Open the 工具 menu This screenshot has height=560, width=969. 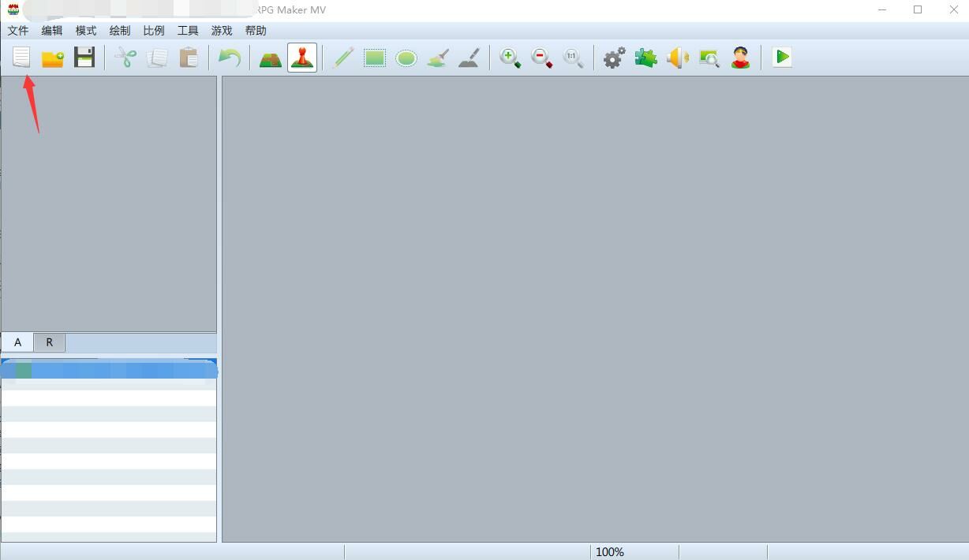[188, 31]
